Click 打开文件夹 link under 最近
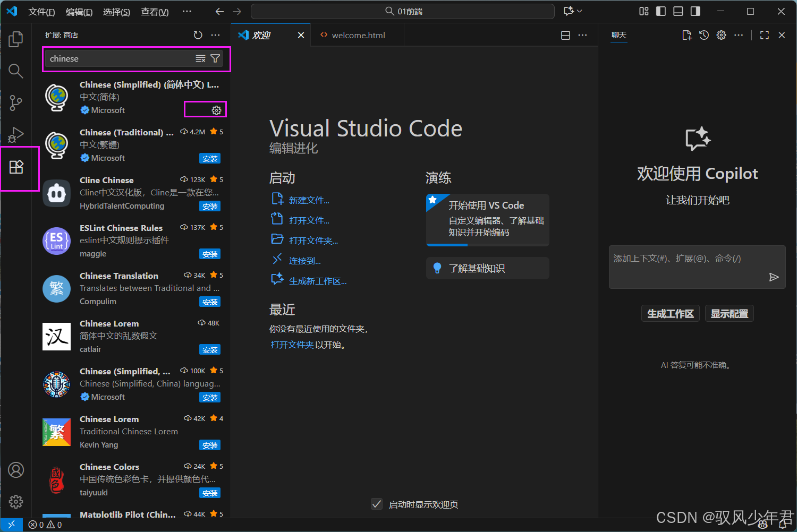This screenshot has height=532, width=797. (292, 345)
